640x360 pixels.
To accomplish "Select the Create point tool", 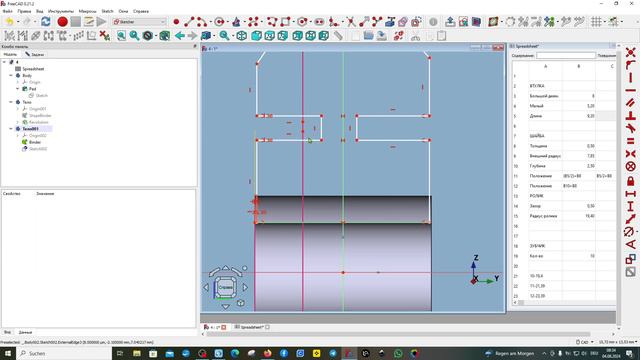I will point(176,22).
